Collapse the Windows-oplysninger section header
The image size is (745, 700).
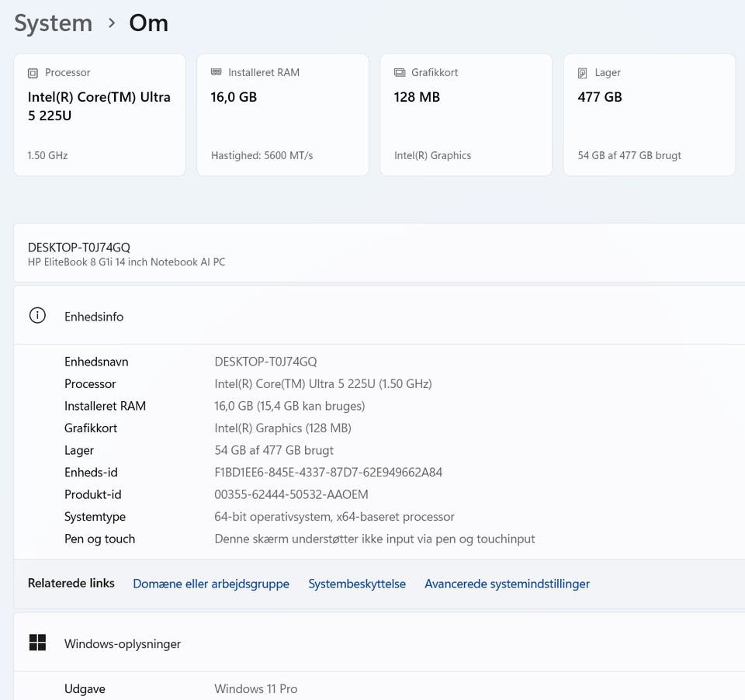[379, 643]
